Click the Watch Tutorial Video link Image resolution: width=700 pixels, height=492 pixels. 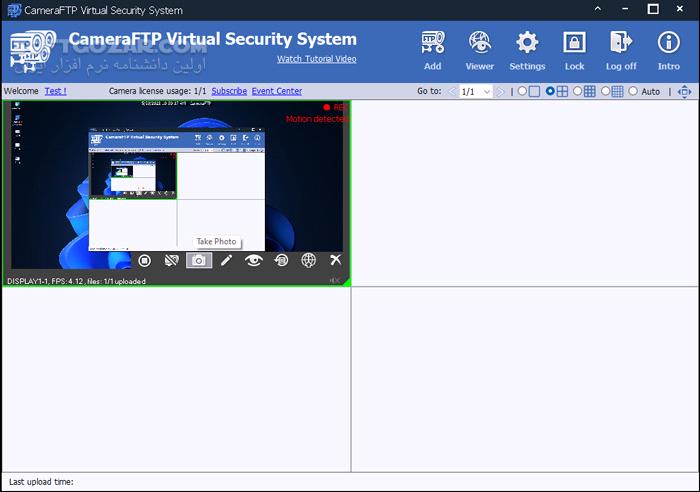coord(316,59)
